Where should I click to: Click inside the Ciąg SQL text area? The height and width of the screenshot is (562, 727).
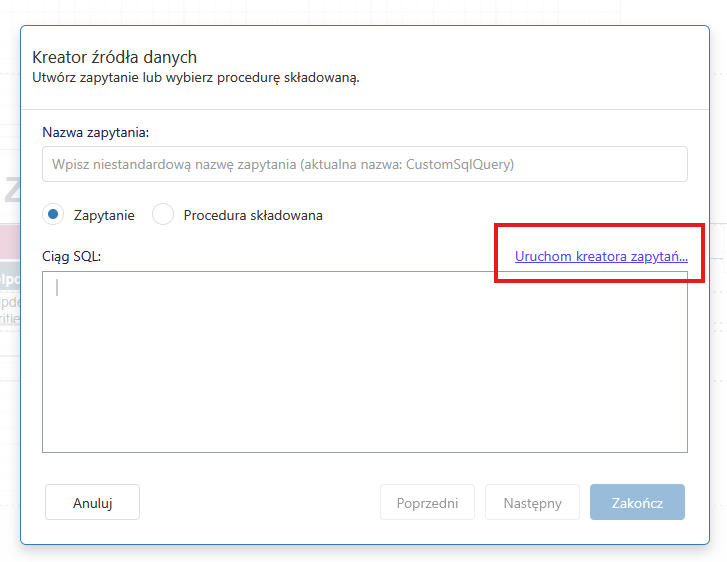pos(364,361)
